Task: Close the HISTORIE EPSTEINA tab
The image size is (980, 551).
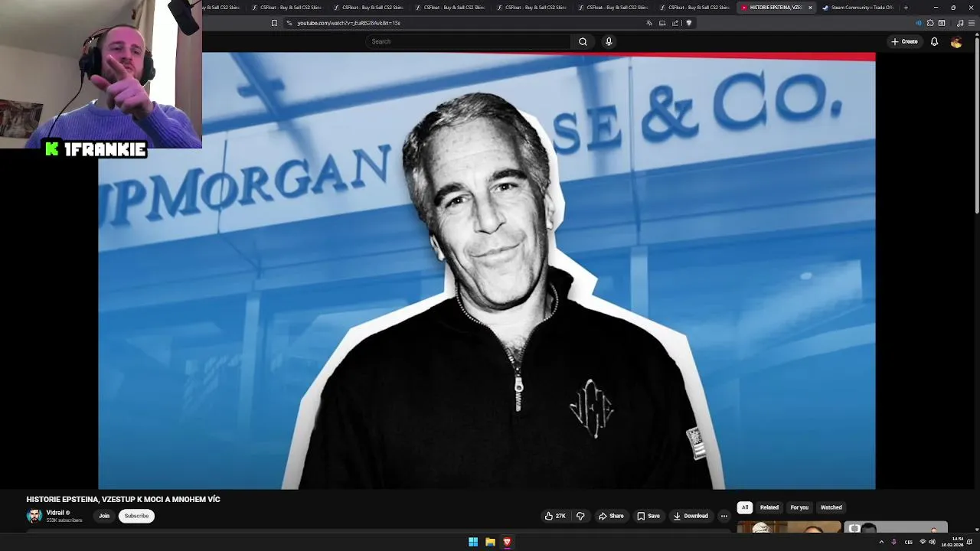Action: [810, 8]
